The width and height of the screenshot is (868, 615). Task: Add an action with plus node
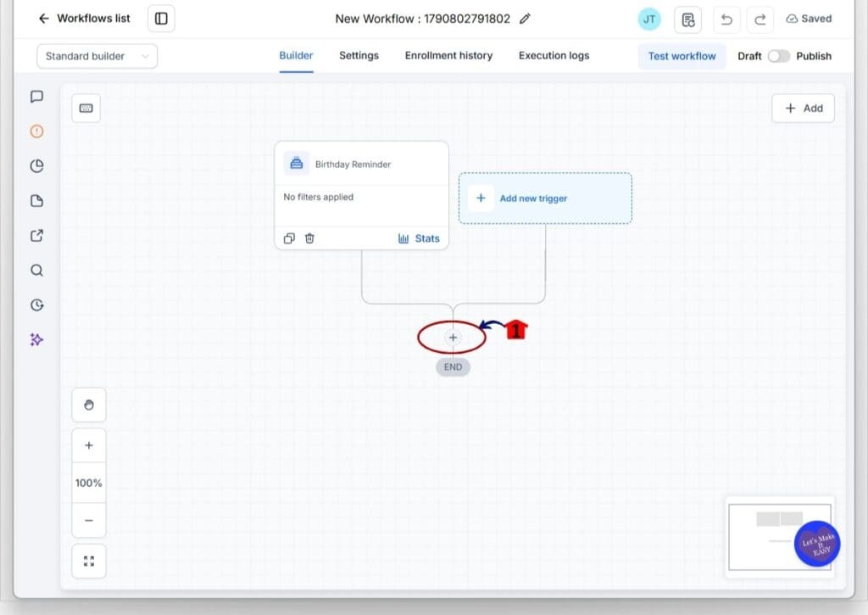coord(453,338)
